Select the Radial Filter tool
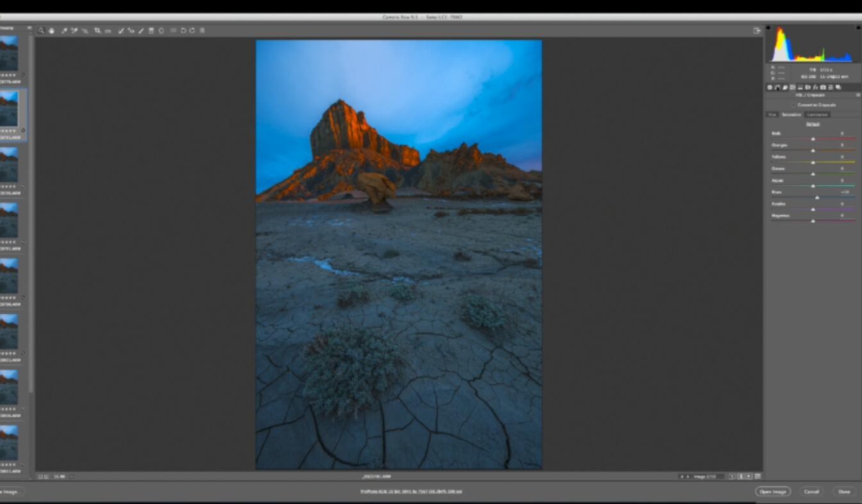This screenshot has width=862, height=504. pos(161,31)
